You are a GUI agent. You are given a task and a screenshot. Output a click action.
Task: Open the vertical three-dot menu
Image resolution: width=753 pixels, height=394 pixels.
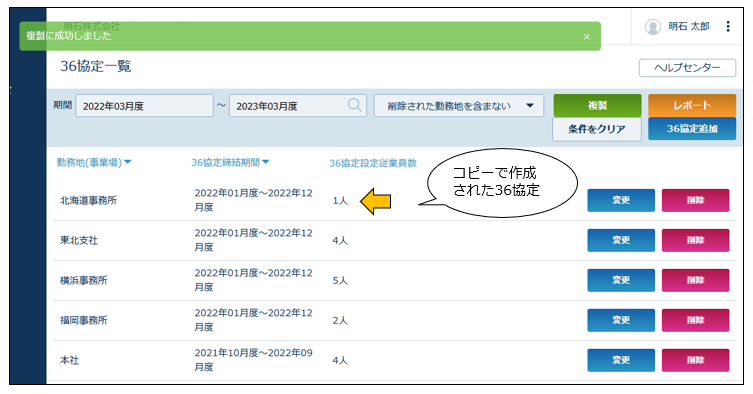click(x=728, y=26)
